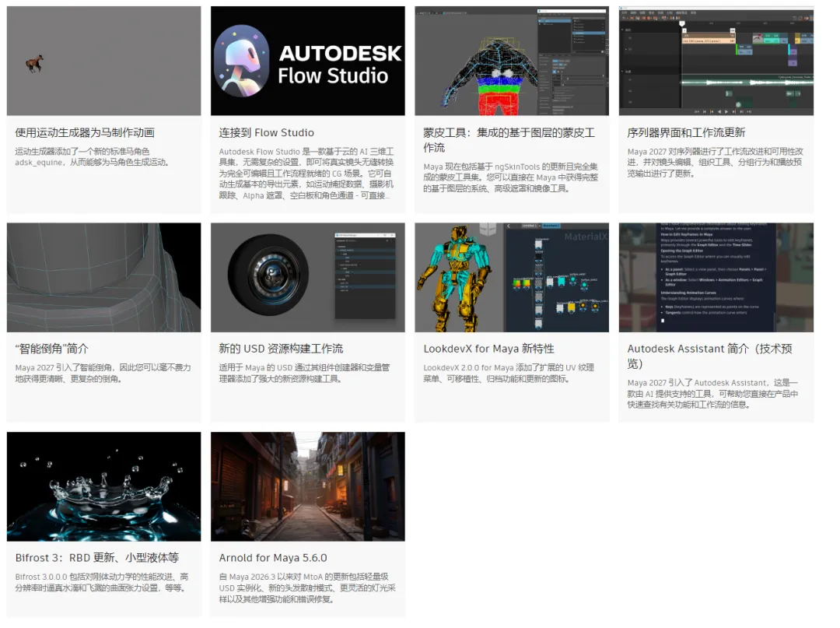Open the LookdevX robot thumbnail
Image resolution: width=840 pixels, height=628 pixels.
[512, 278]
